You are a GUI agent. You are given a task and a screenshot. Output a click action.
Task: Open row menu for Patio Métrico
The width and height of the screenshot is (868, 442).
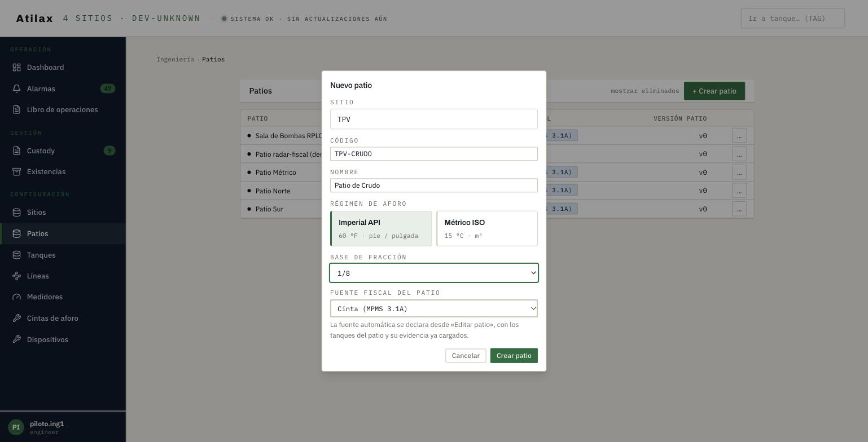[x=739, y=172]
